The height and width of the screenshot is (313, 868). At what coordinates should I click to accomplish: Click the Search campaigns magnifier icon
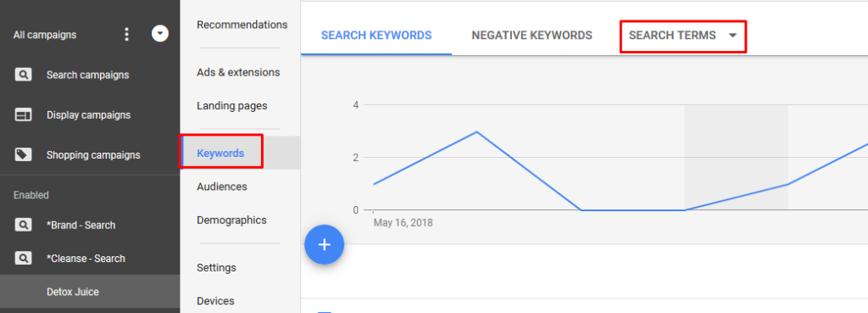[23, 75]
